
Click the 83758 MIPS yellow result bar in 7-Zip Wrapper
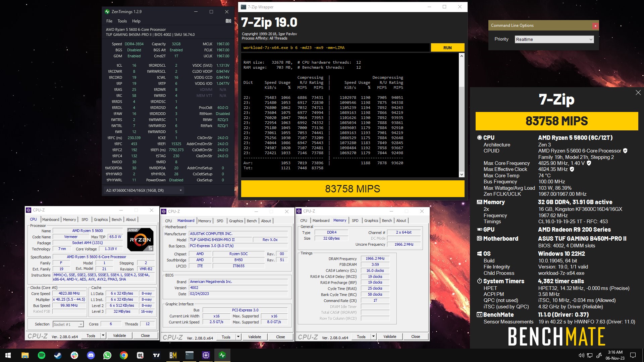click(x=353, y=189)
